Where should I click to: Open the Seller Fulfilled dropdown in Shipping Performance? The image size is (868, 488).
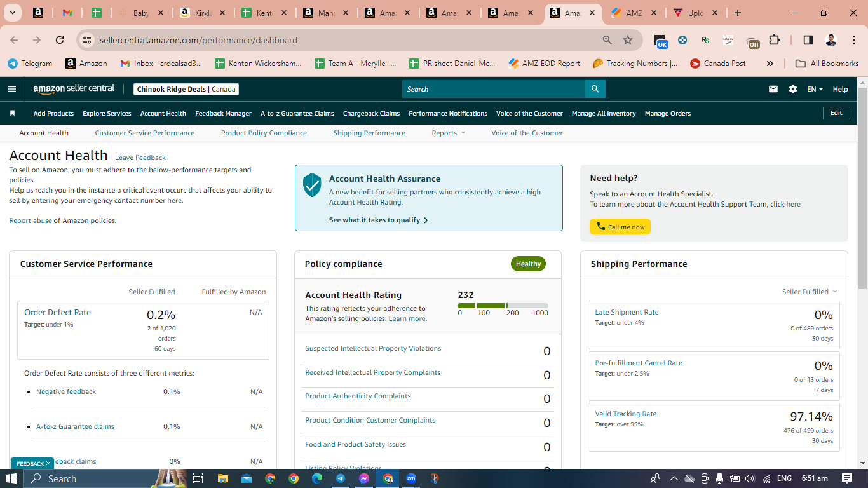810,292
